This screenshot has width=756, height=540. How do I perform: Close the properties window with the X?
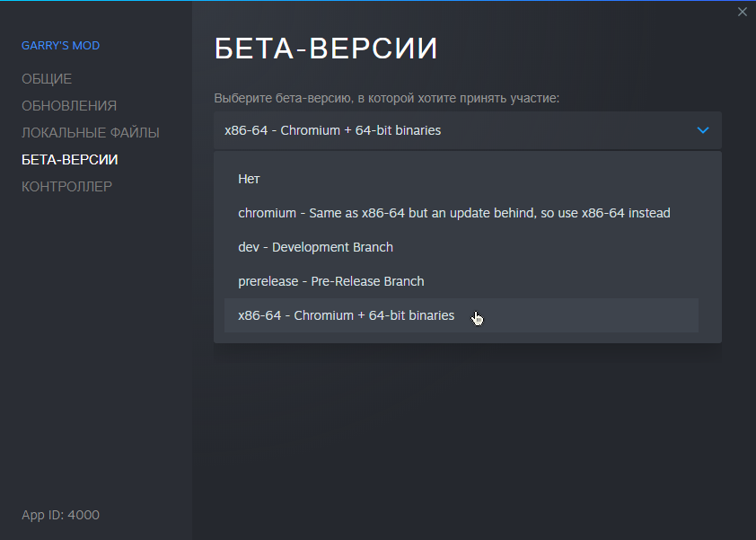[742, 12]
